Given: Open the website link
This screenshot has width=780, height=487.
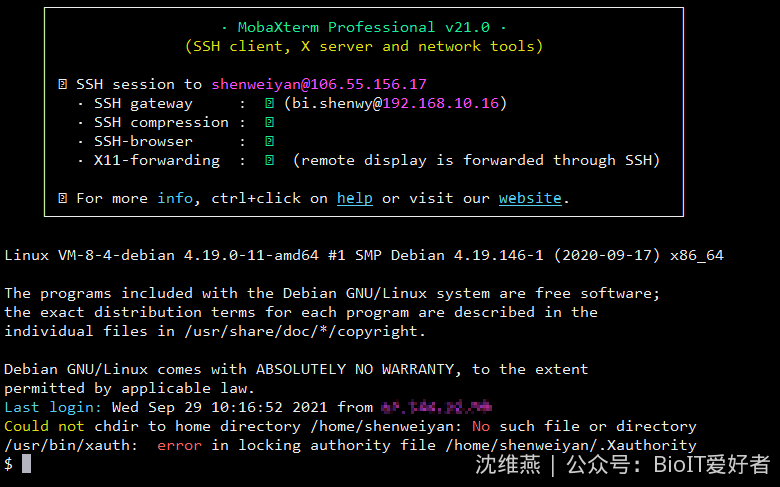Looking at the screenshot, I should [x=530, y=198].
